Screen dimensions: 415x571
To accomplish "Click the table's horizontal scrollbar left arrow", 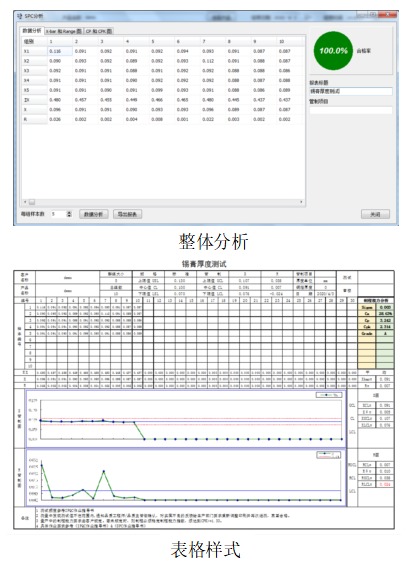I will [25, 202].
